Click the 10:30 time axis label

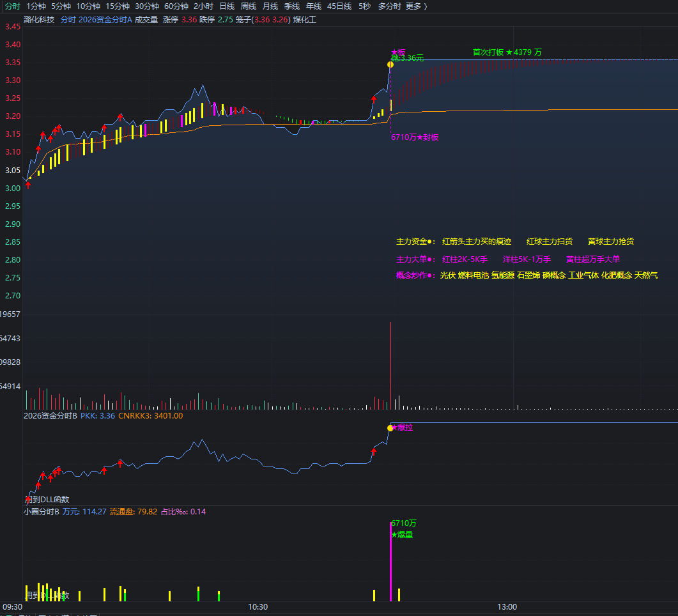(258, 606)
